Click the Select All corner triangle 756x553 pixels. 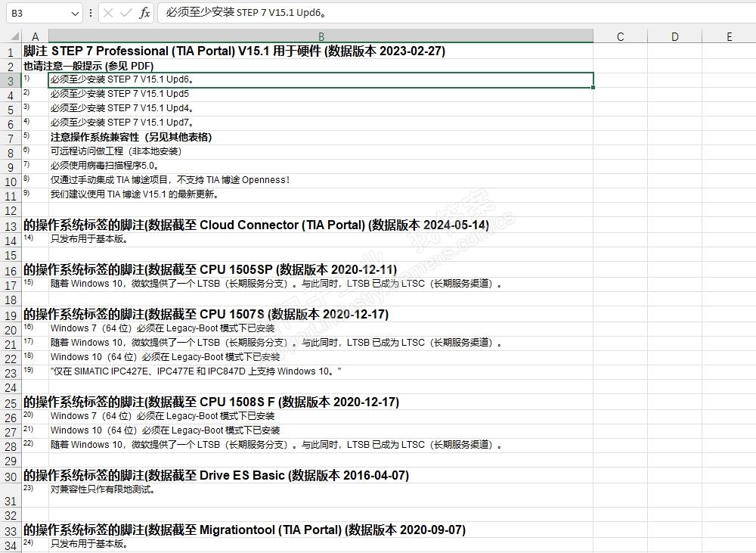(x=14, y=36)
